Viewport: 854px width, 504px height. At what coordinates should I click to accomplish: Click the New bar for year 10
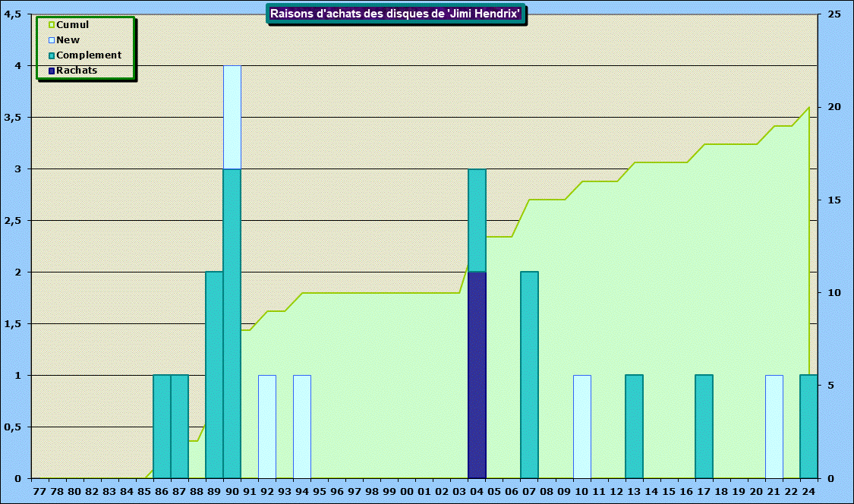click(x=581, y=427)
